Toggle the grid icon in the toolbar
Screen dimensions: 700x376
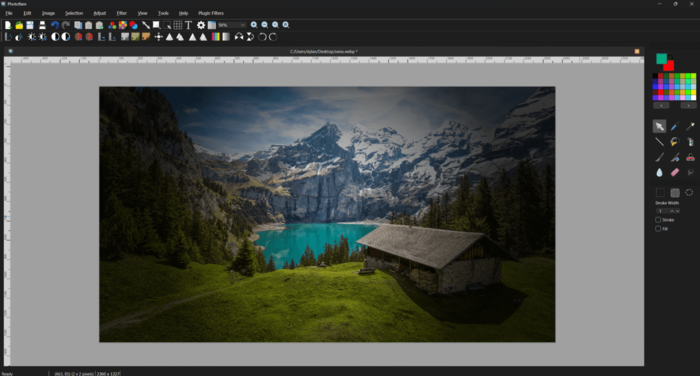coord(178,25)
